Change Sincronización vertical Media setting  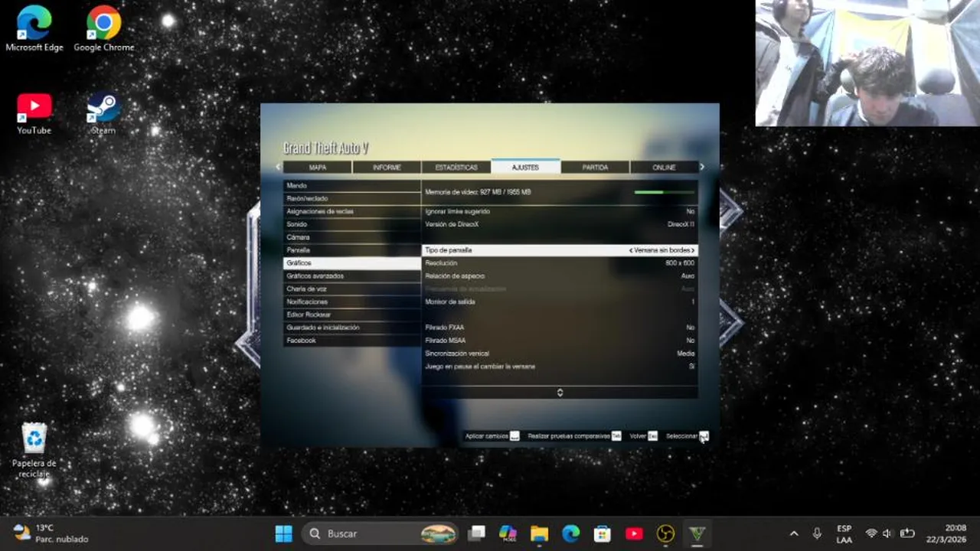click(560, 354)
